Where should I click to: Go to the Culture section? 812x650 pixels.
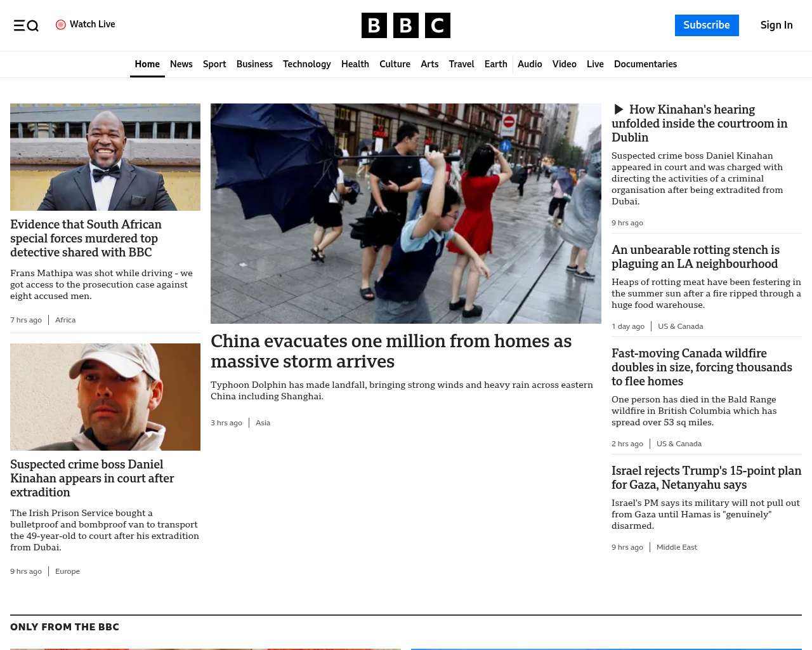(x=395, y=64)
